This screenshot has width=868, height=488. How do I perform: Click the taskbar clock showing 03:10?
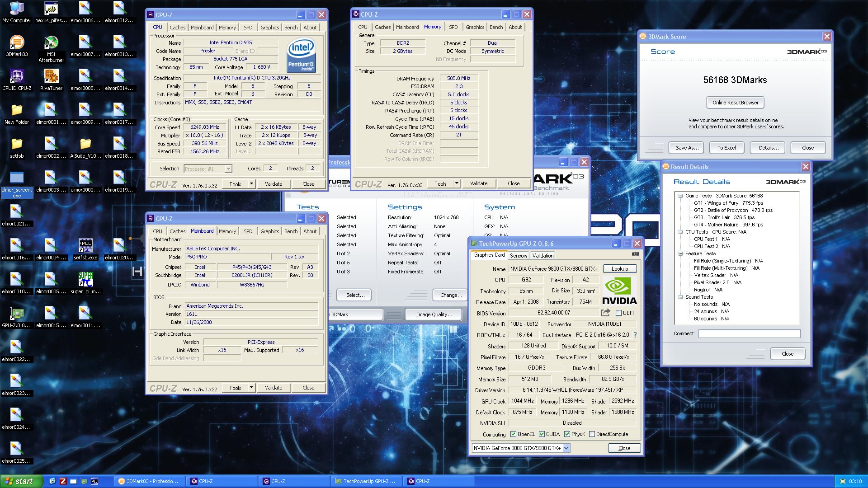(855, 482)
